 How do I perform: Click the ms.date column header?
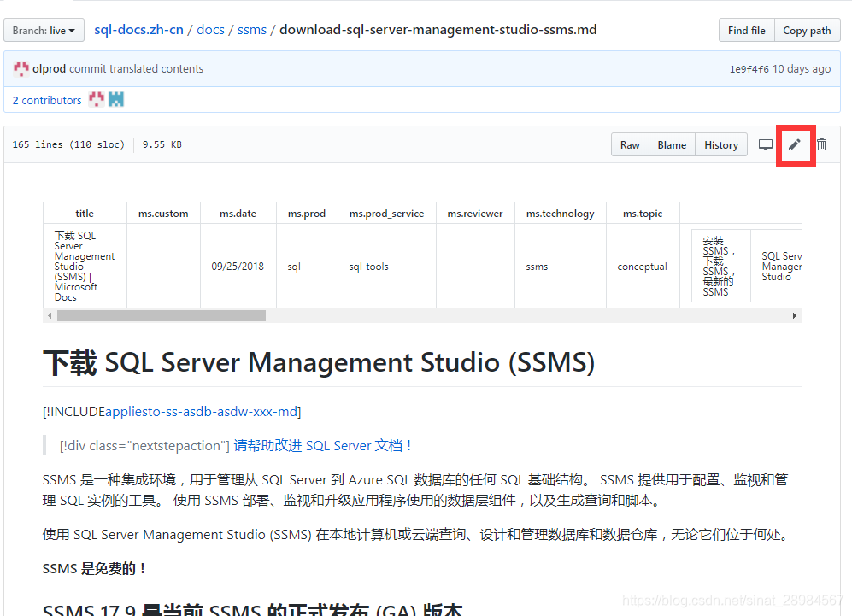click(238, 214)
